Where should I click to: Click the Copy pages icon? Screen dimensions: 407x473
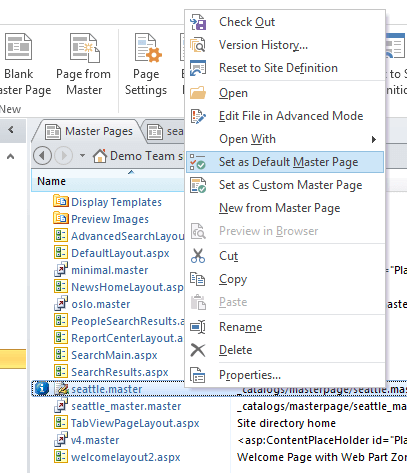(198, 279)
